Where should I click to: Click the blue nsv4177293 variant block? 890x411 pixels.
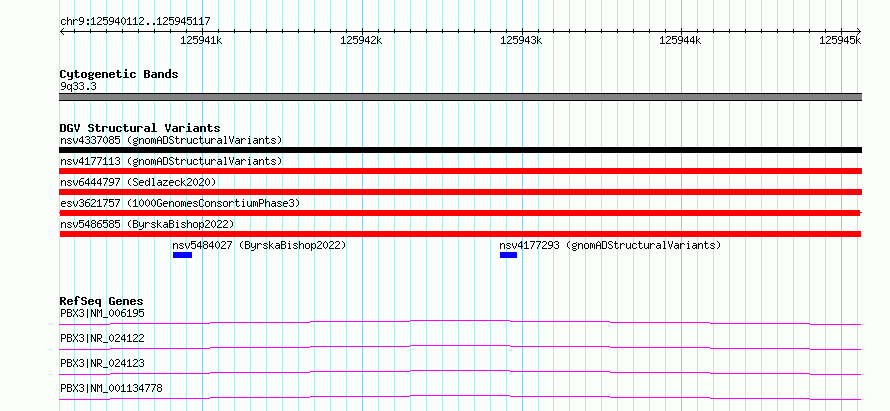click(x=508, y=255)
